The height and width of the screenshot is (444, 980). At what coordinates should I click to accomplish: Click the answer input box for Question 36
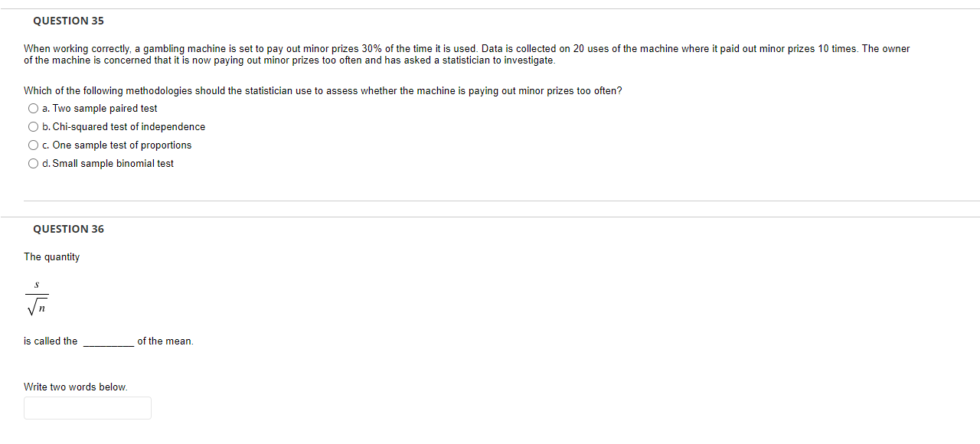(x=87, y=407)
